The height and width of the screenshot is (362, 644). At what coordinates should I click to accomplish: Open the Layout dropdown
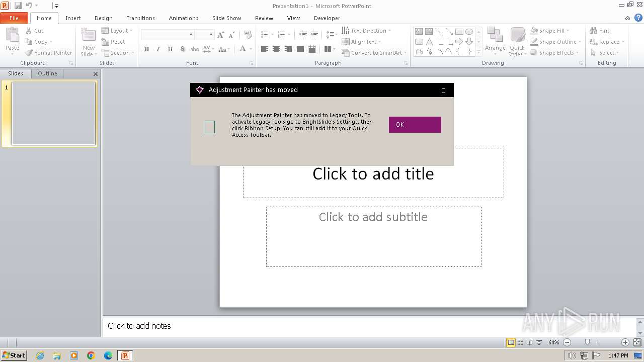[x=117, y=31]
